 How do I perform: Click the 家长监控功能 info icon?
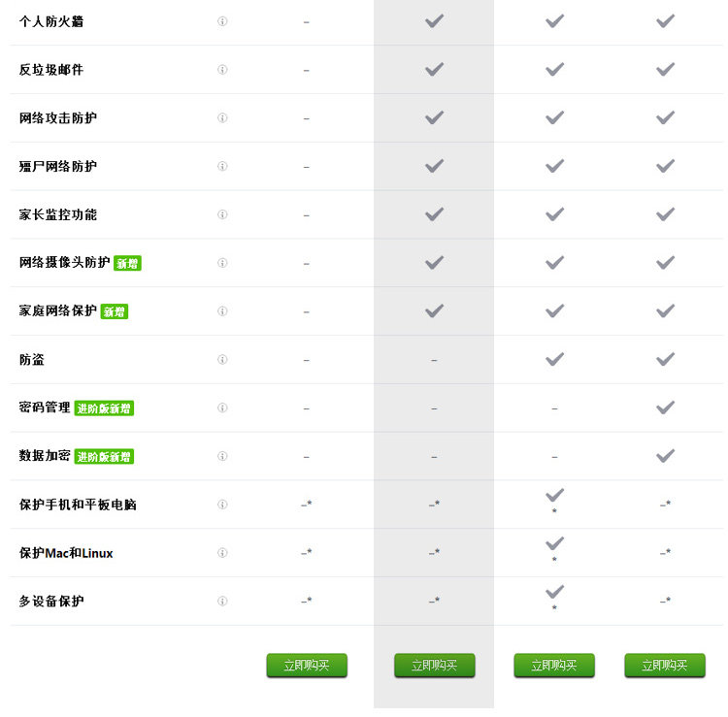[x=222, y=214]
